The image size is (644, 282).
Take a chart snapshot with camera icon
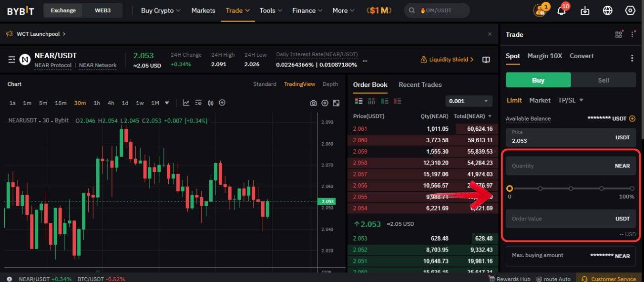click(313, 103)
